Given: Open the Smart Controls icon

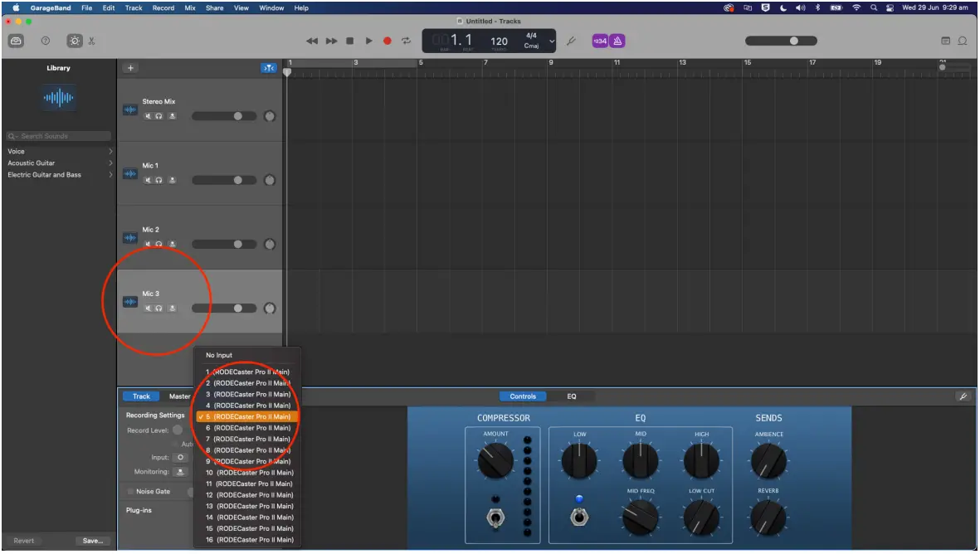Looking at the screenshot, I should point(74,40).
